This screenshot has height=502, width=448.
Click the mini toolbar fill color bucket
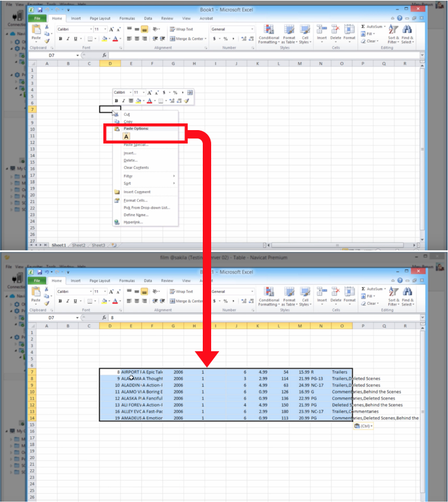(x=139, y=101)
